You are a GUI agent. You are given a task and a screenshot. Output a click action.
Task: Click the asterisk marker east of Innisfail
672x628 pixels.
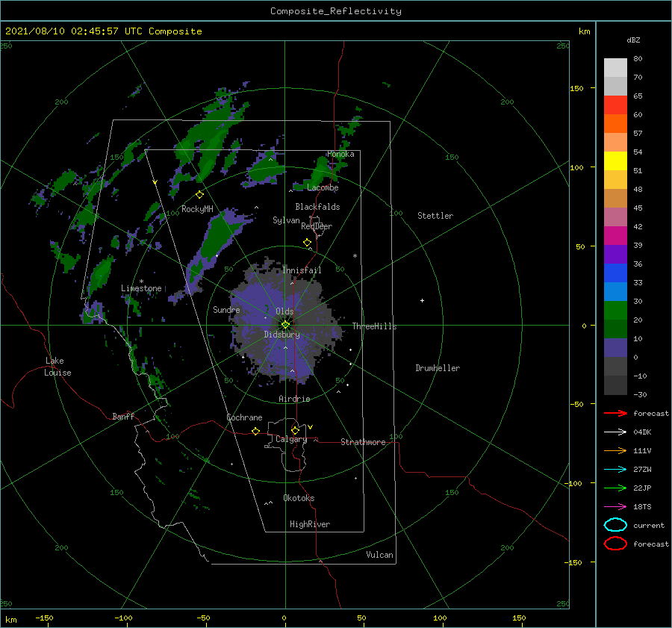355,256
